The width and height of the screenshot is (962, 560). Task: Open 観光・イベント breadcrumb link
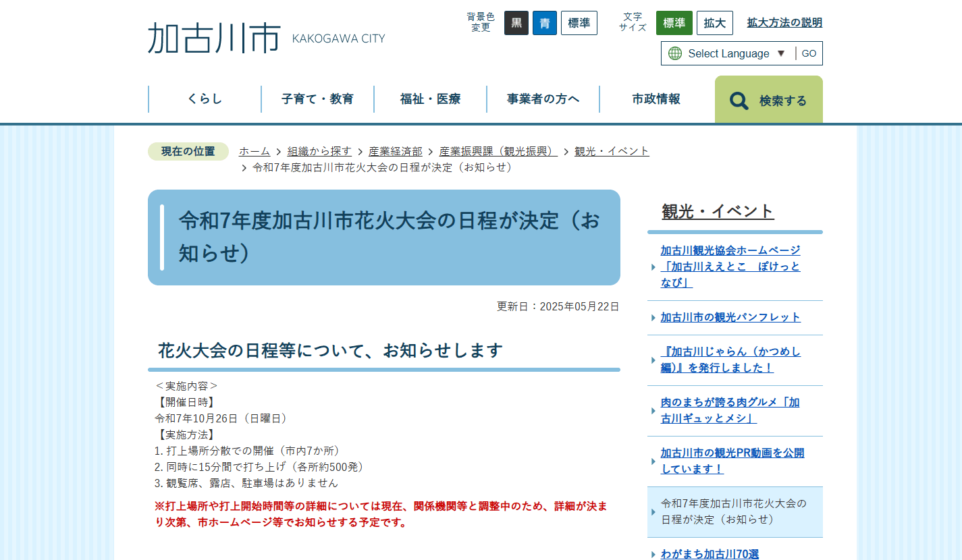coord(612,151)
